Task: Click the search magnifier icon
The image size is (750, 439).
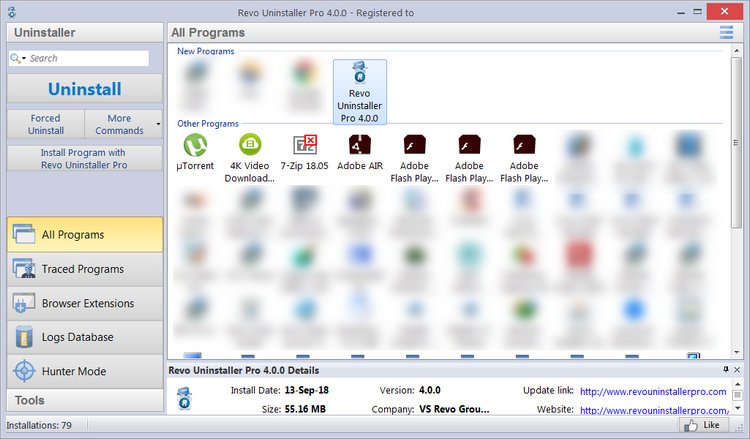Action: 15,58
